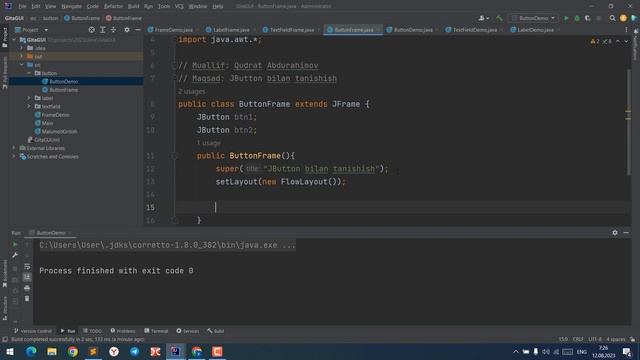Image resolution: width=640 pixels, height=360 pixels.
Task: Run ButtonDemo with green play icon
Action: tap(566, 18)
